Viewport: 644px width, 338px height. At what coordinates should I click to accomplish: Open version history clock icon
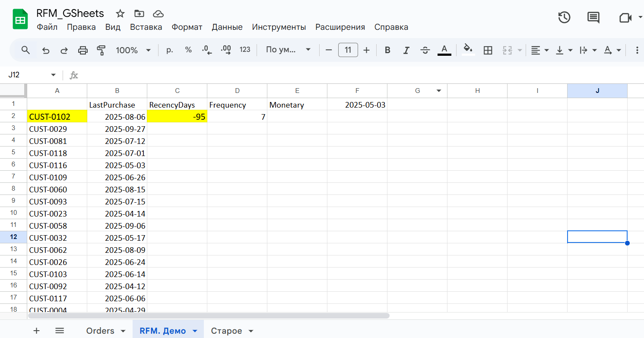click(564, 17)
